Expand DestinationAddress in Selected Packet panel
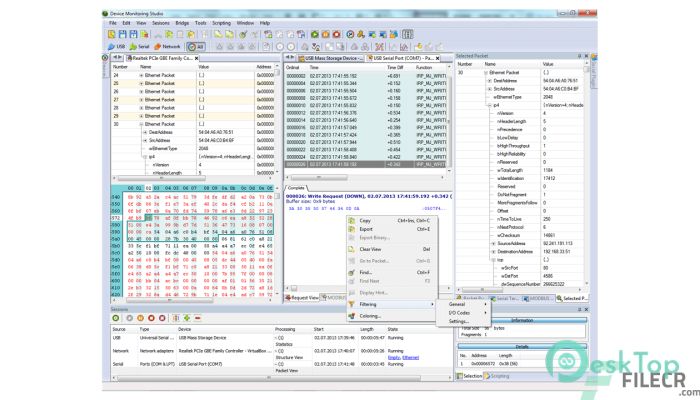 [493, 252]
